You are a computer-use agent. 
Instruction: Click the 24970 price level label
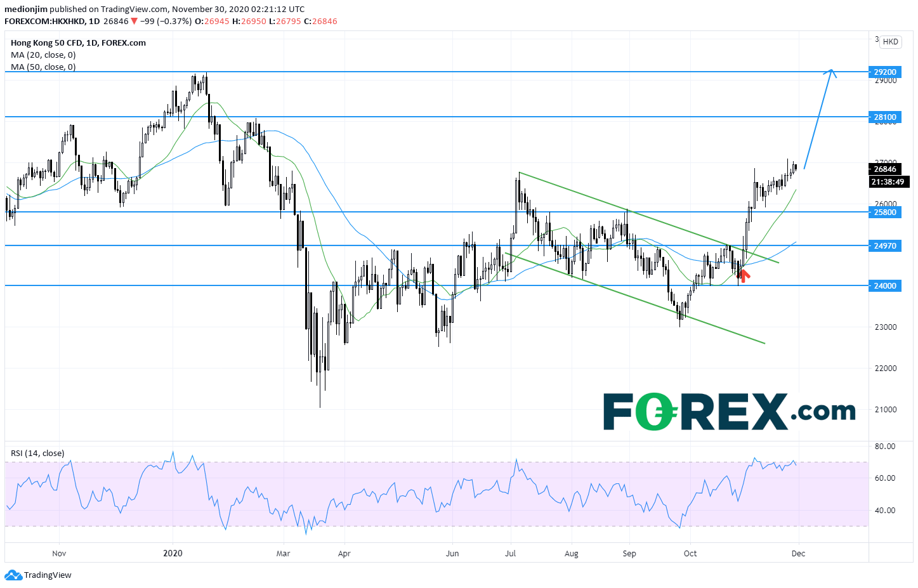885,245
